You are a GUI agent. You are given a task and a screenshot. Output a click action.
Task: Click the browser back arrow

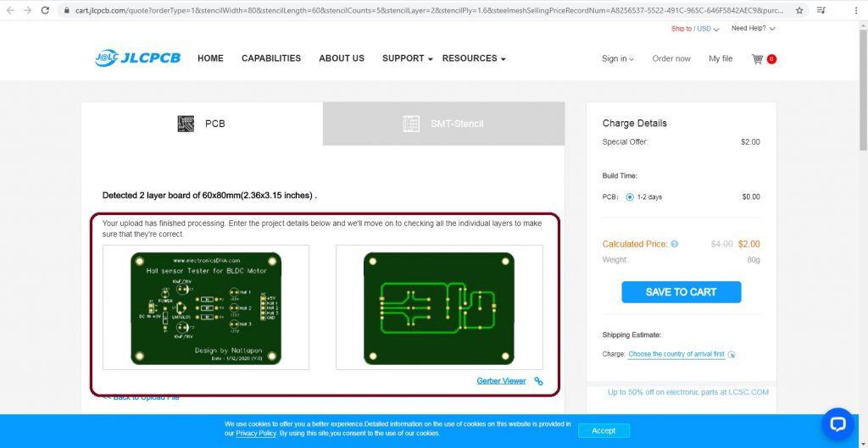click(10, 10)
